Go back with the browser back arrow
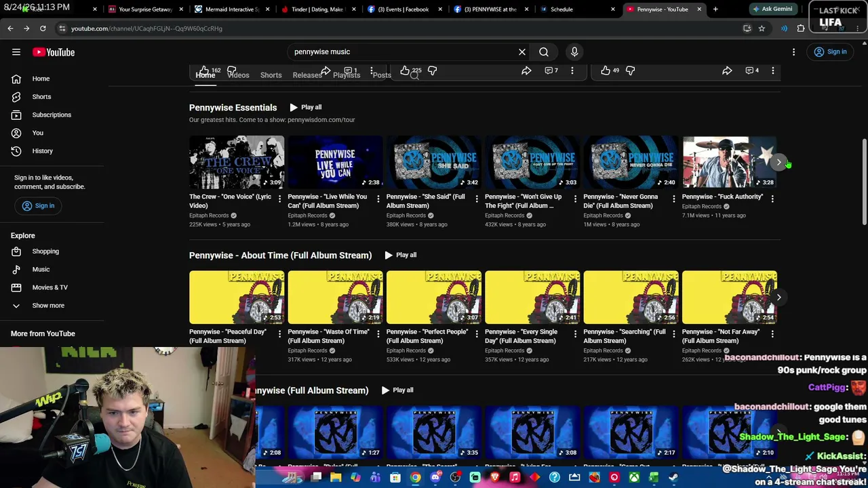The width and height of the screenshot is (868, 488). tap(10, 28)
